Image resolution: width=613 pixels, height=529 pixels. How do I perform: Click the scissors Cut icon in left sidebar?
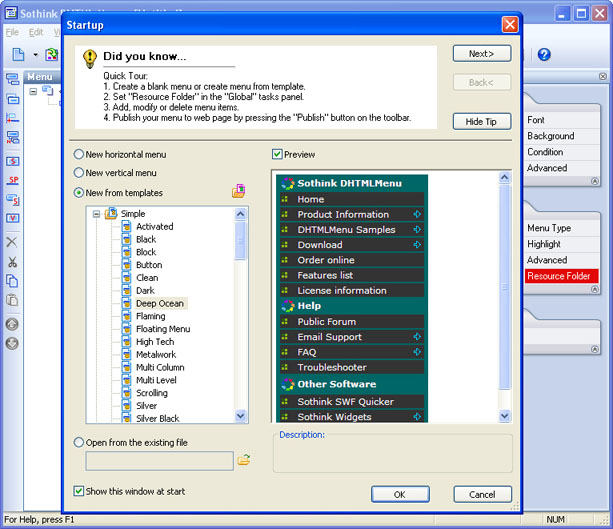pyautogui.click(x=13, y=262)
